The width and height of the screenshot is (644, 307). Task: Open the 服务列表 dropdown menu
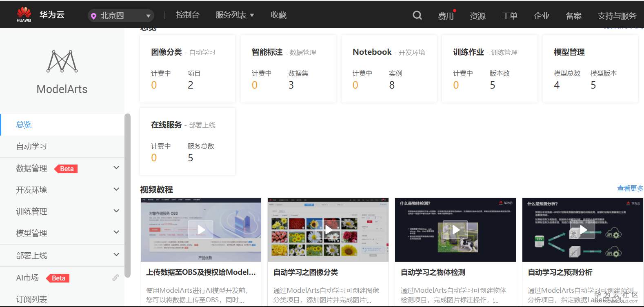click(235, 15)
